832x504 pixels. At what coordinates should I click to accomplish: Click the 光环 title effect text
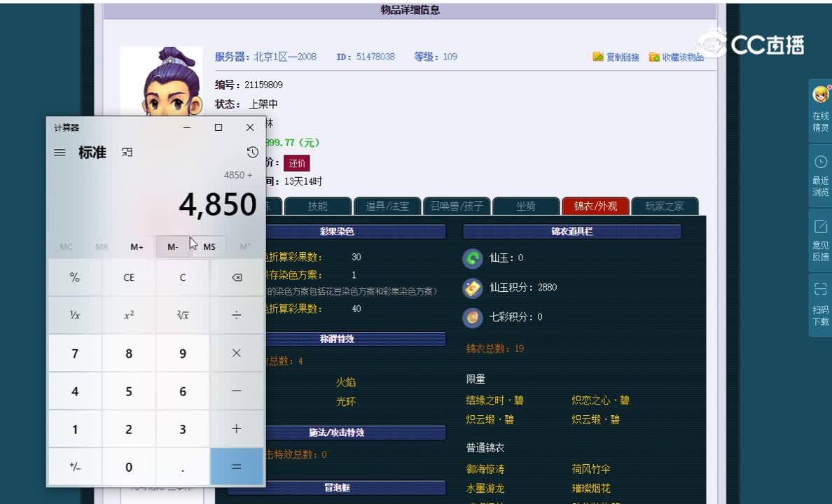point(346,402)
